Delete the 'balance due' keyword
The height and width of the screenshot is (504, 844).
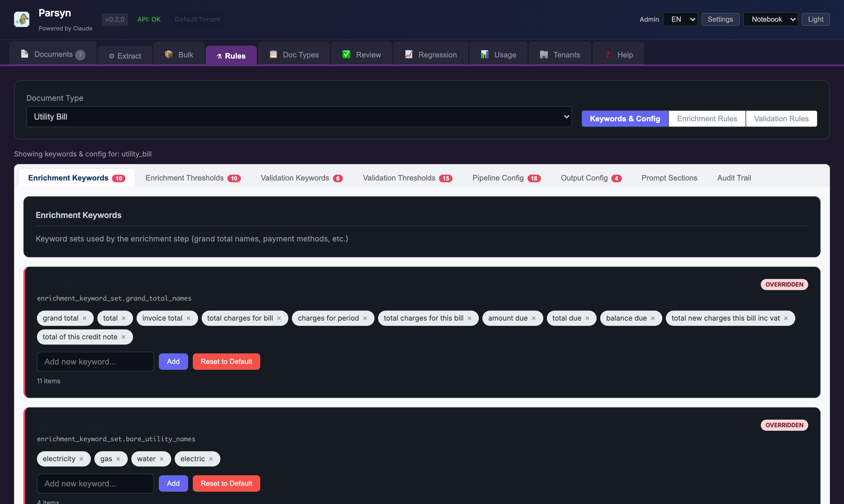tap(653, 318)
